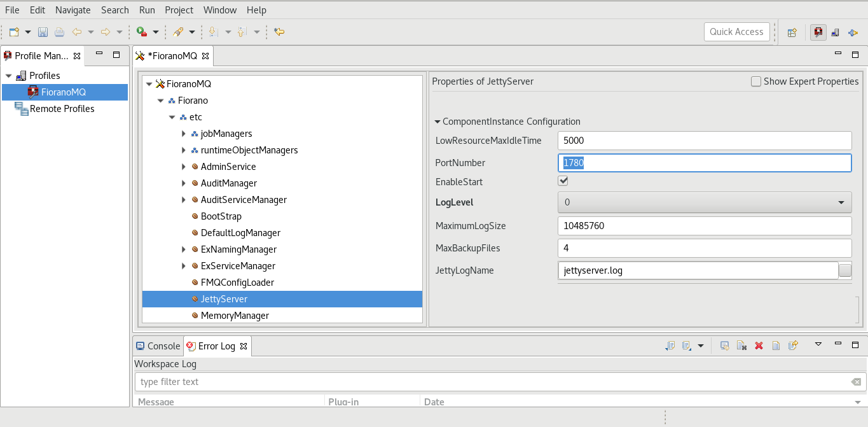
Task: Open the Navigate menu
Action: coord(72,10)
